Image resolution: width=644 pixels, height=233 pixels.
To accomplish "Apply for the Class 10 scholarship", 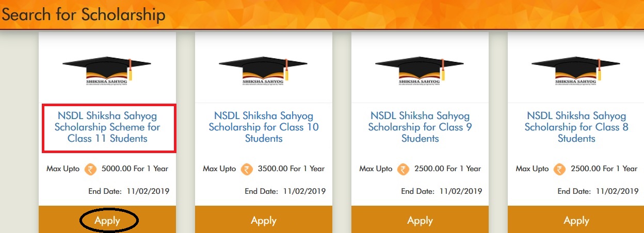I will click(264, 221).
